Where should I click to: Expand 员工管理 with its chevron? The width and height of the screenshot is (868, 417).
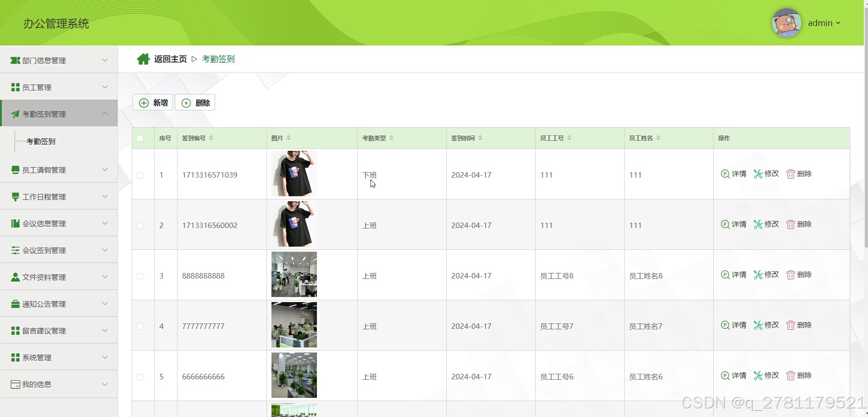click(105, 87)
